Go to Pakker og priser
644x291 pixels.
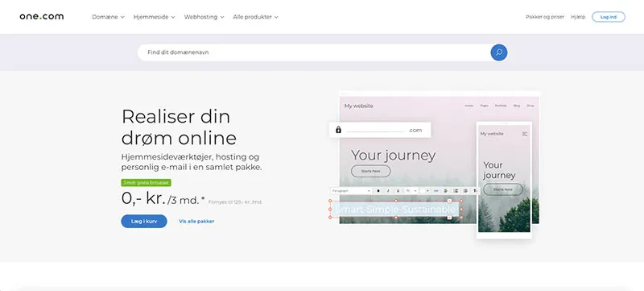[x=545, y=17]
